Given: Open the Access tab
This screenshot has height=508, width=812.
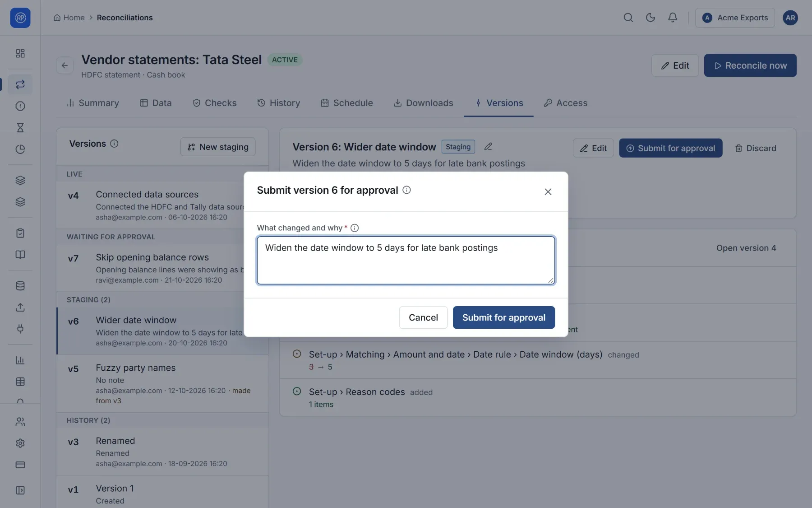Looking at the screenshot, I should [566, 103].
